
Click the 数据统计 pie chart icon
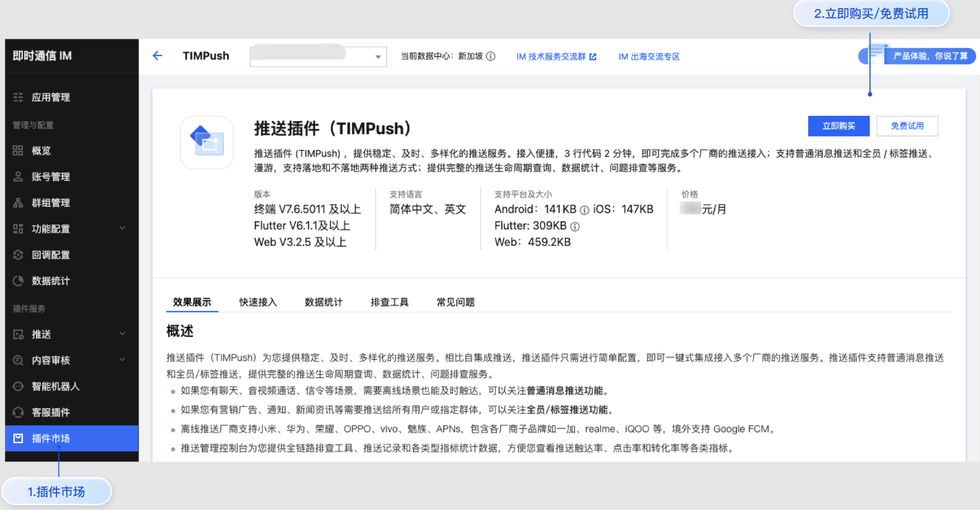18,281
